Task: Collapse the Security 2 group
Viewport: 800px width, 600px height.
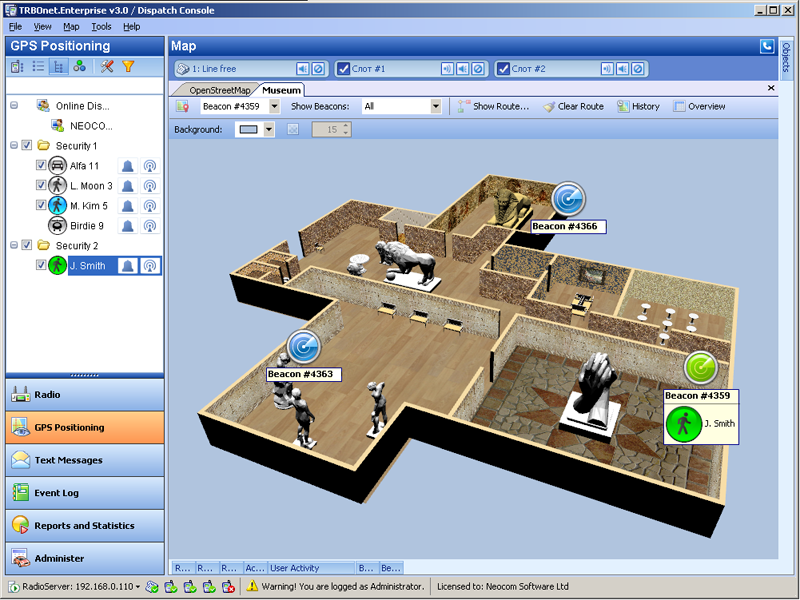Action: click(x=14, y=245)
